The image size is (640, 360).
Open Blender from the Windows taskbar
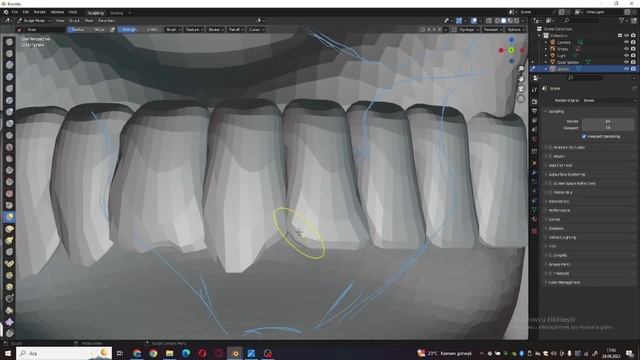point(235,353)
